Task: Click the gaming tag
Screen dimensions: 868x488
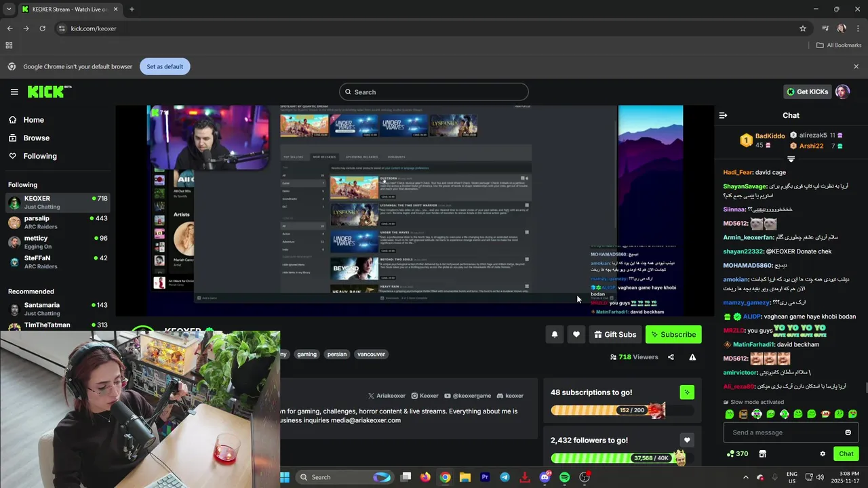Action: [307, 354]
